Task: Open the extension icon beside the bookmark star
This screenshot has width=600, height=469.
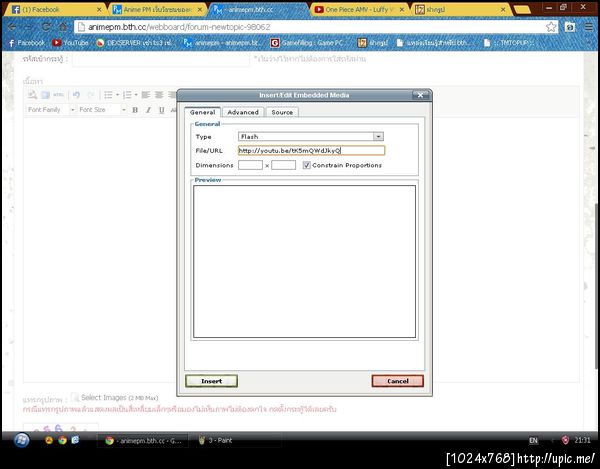Action: coord(570,27)
